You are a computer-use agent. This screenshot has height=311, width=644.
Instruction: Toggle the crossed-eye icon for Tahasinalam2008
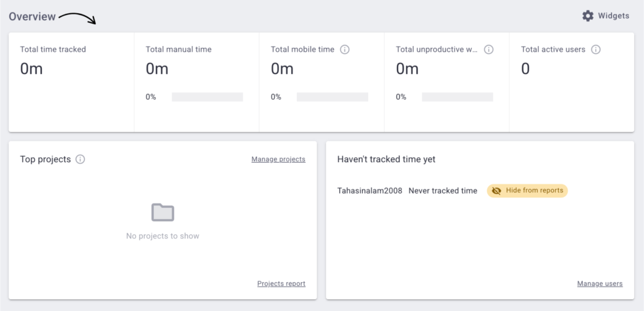click(x=496, y=190)
